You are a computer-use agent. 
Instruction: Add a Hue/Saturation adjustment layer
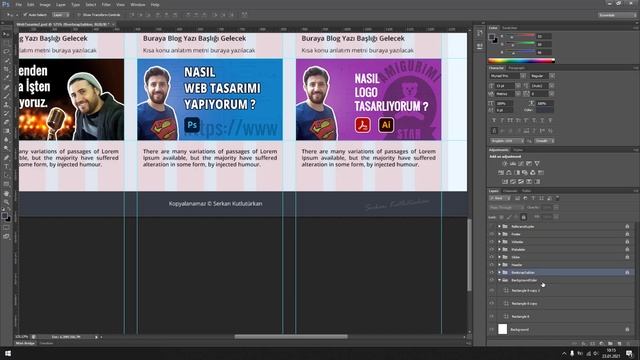[501, 173]
